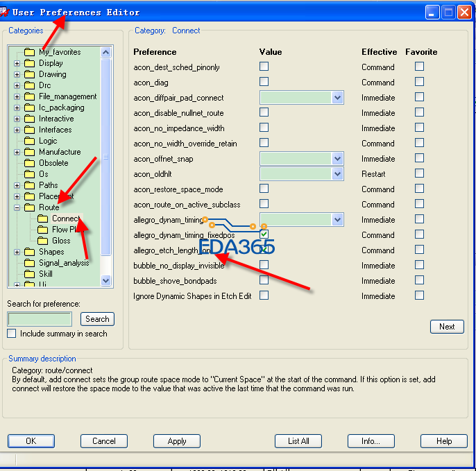The image size is (476, 471).
Task: Enable acon_dest_sched_pinonly value checkbox
Action: [x=264, y=67]
